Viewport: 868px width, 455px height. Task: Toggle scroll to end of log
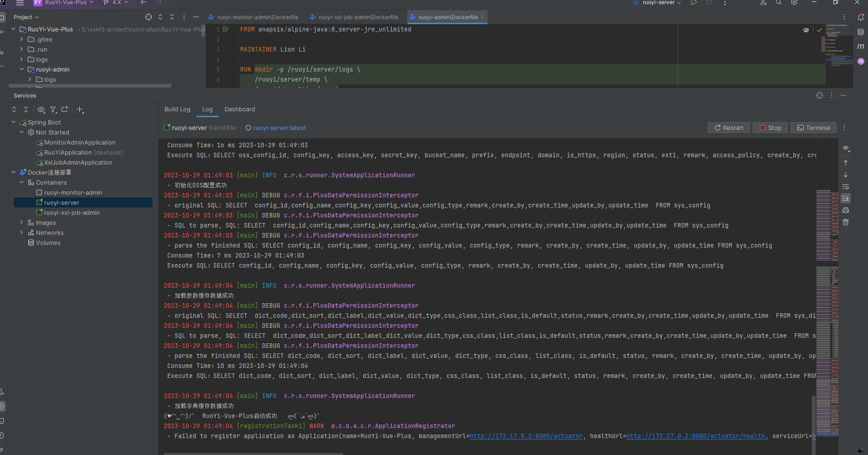click(846, 198)
